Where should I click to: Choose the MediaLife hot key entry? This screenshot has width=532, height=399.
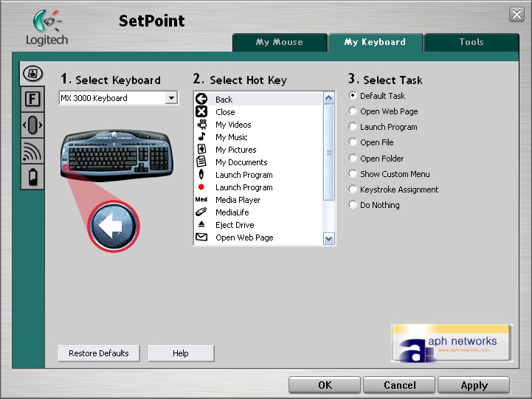click(232, 212)
